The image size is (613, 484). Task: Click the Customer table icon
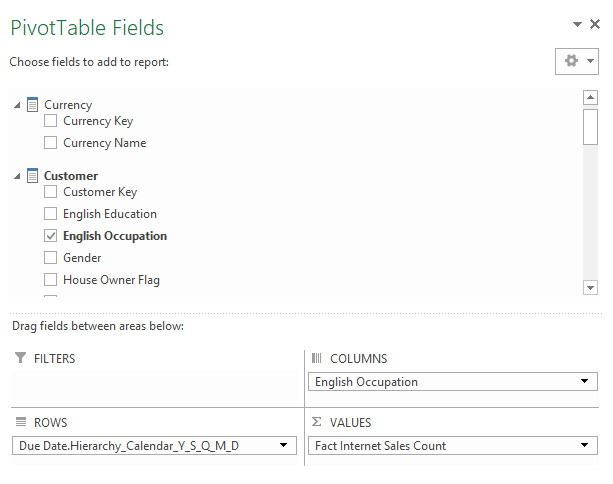[x=33, y=175]
